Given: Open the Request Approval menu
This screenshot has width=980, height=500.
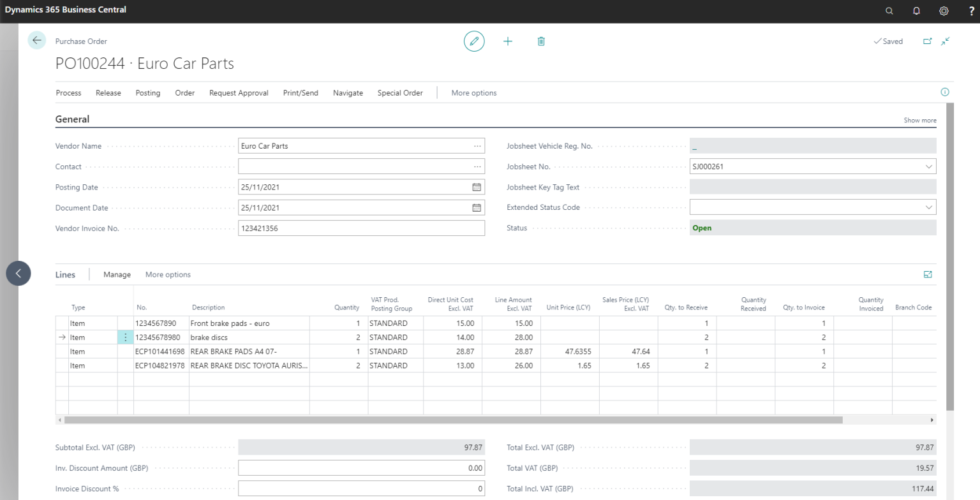Looking at the screenshot, I should click(x=239, y=92).
